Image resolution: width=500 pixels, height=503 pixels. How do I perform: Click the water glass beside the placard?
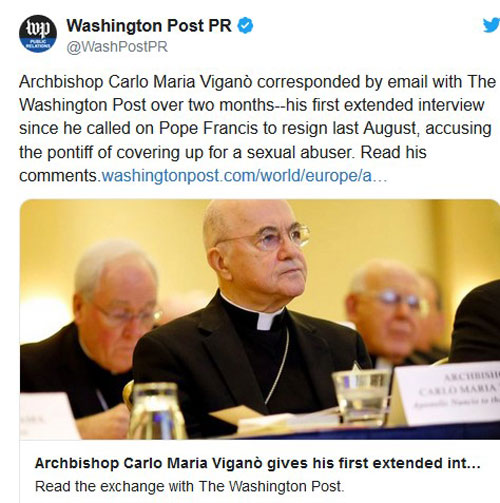coord(361,397)
